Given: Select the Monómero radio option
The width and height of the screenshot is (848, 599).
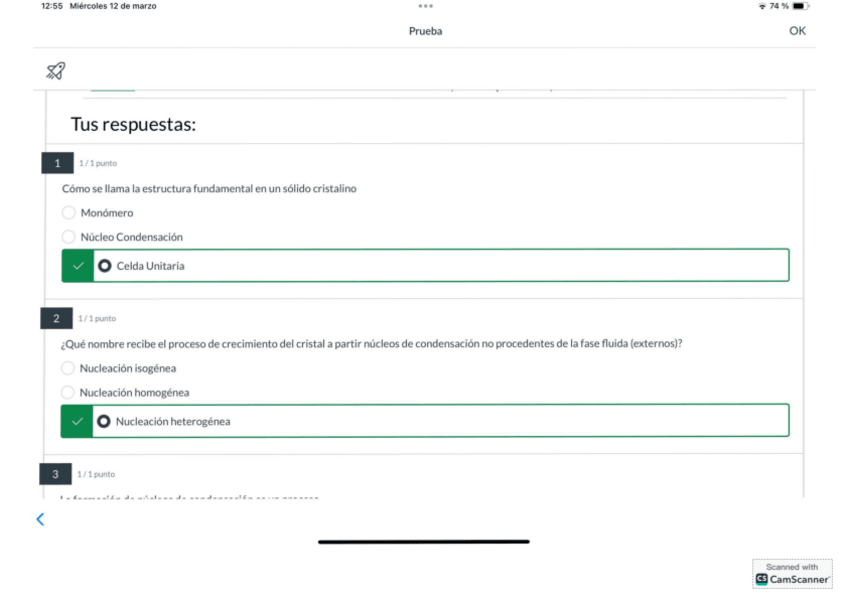Looking at the screenshot, I should [68, 213].
